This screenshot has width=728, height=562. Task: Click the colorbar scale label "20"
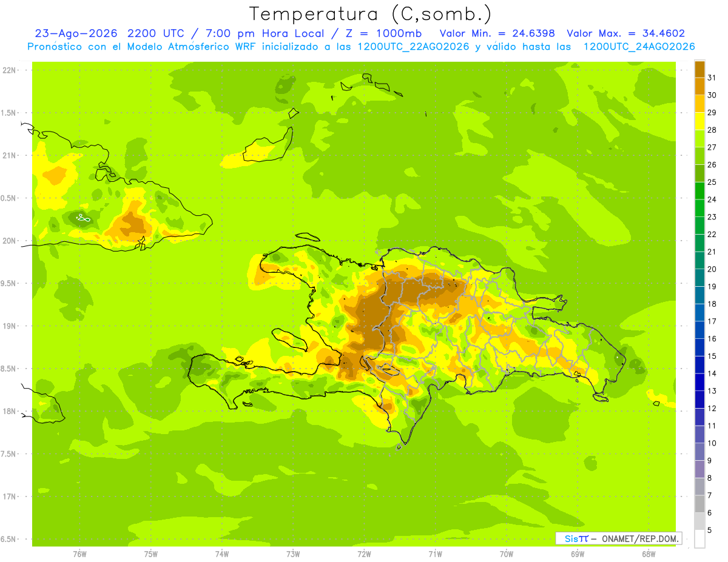[x=712, y=269]
